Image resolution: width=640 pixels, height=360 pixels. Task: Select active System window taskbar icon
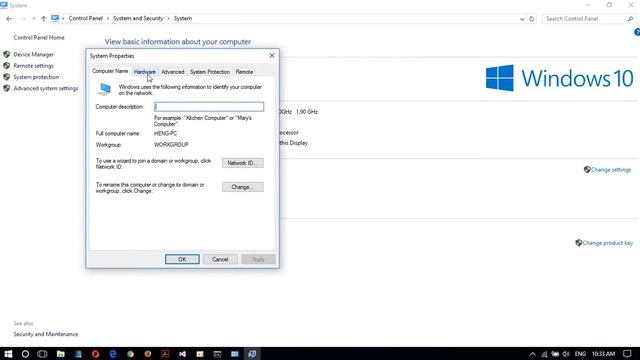252,354
